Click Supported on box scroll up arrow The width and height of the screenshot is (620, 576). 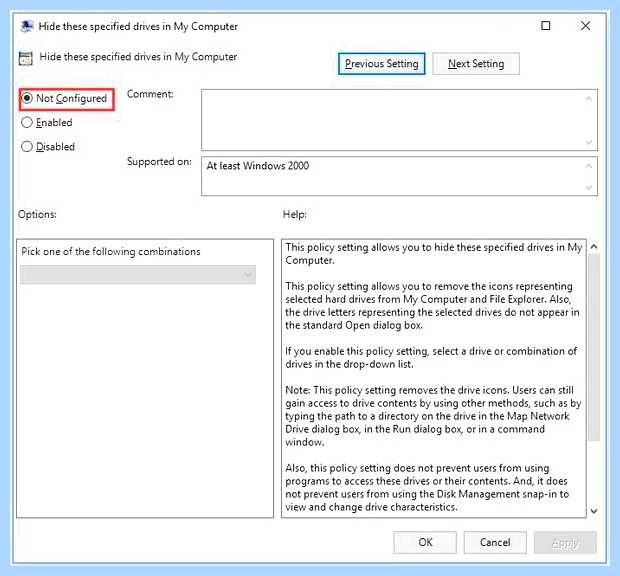coord(589,166)
